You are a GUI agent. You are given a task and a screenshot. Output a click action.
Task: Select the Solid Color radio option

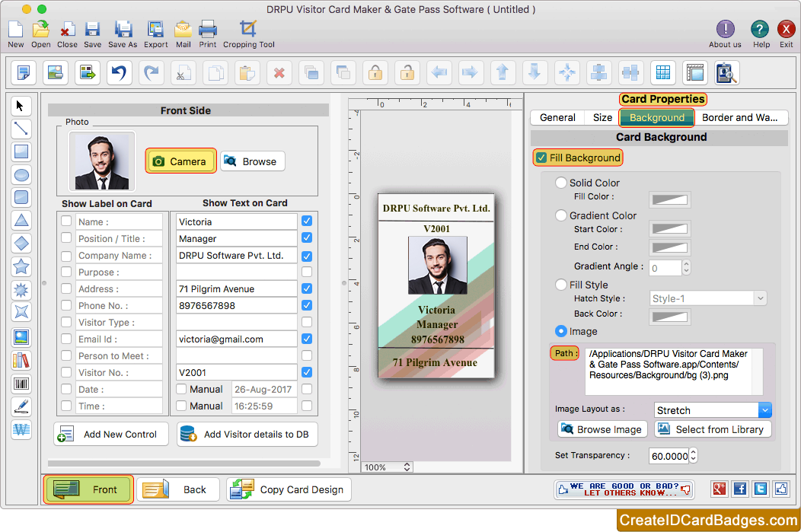click(x=561, y=182)
